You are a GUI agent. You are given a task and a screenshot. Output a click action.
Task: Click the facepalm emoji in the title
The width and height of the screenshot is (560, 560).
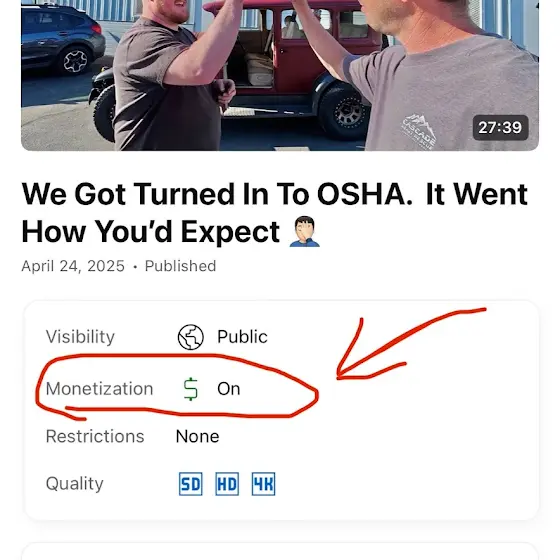(304, 231)
